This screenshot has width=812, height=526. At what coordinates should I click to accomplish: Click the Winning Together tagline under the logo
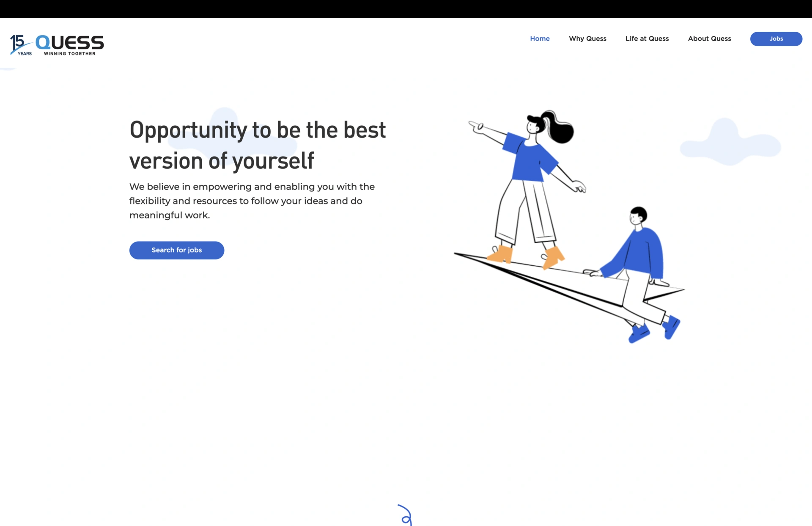coord(70,54)
